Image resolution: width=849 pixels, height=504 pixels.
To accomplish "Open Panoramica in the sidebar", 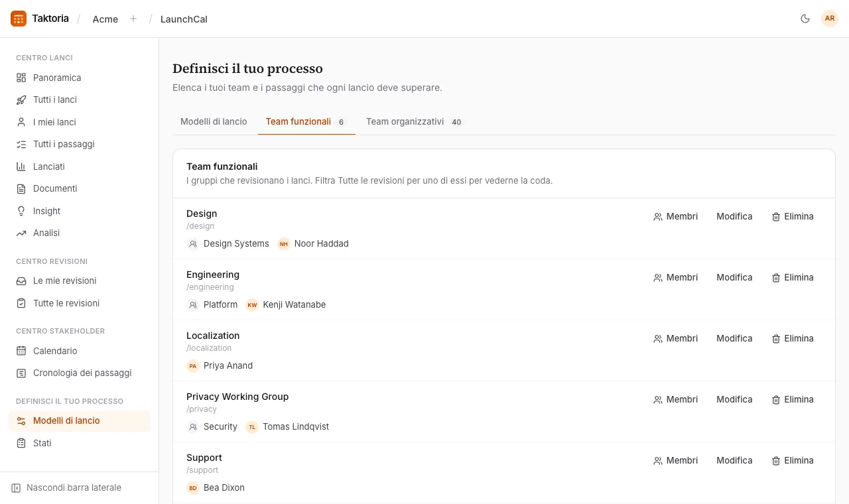I will [80, 78].
